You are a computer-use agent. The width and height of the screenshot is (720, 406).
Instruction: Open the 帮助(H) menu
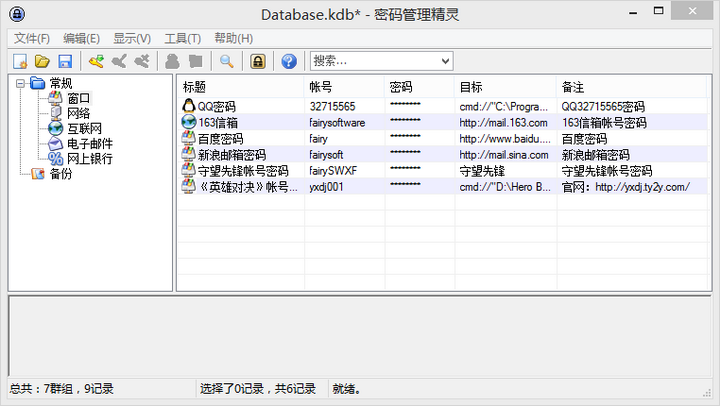point(234,39)
